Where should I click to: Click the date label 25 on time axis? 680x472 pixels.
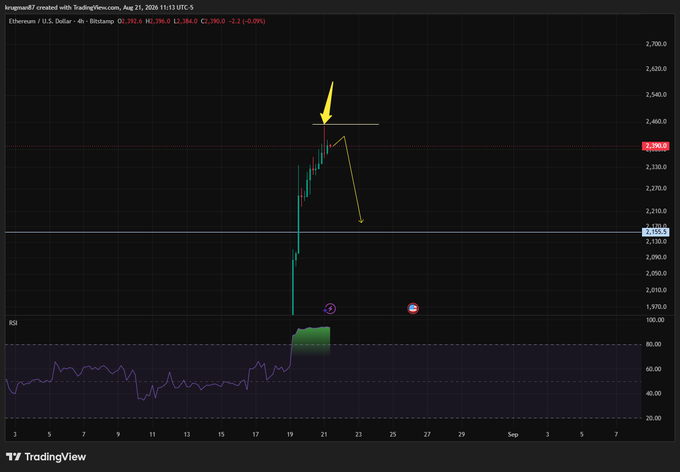click(x=392, y=434)
